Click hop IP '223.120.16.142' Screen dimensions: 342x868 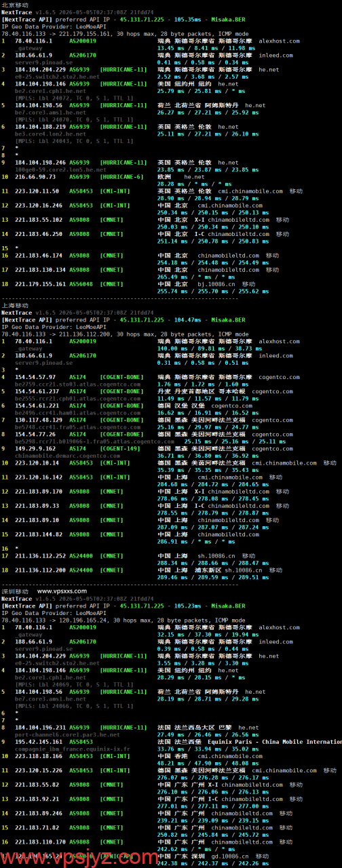click(39, 477)
